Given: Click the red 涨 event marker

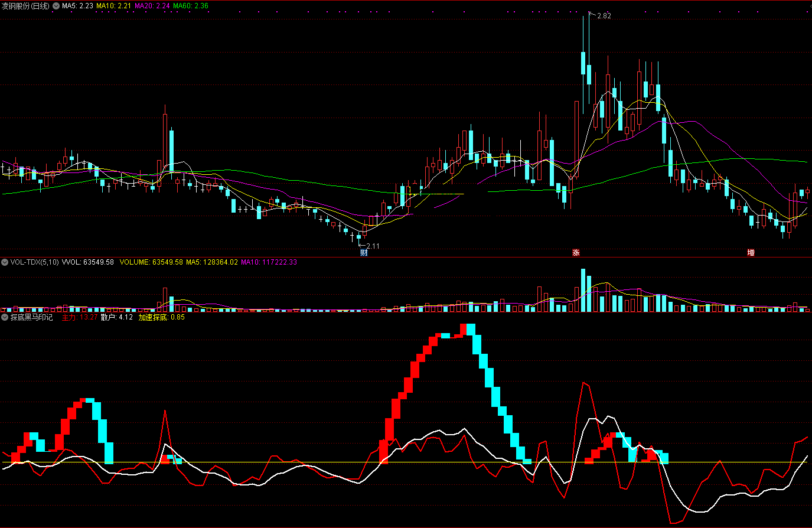Looking at the screenshot, I should (x=576, y=253).
